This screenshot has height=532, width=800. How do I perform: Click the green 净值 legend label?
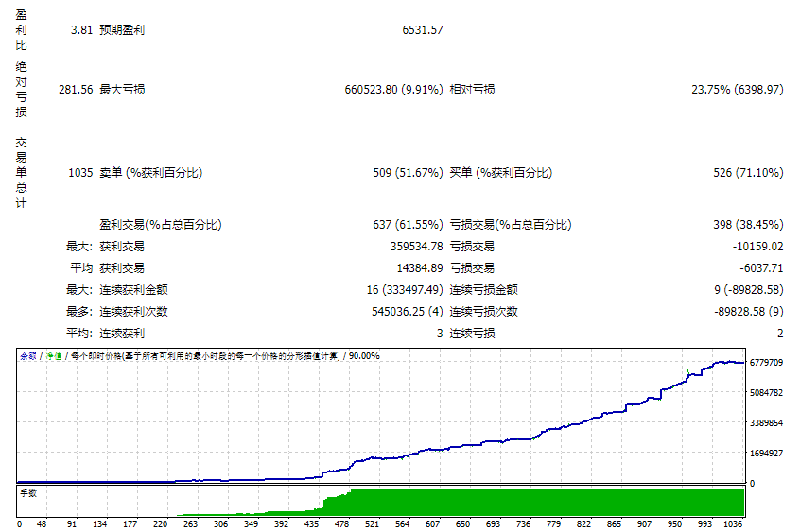(54, 356)
